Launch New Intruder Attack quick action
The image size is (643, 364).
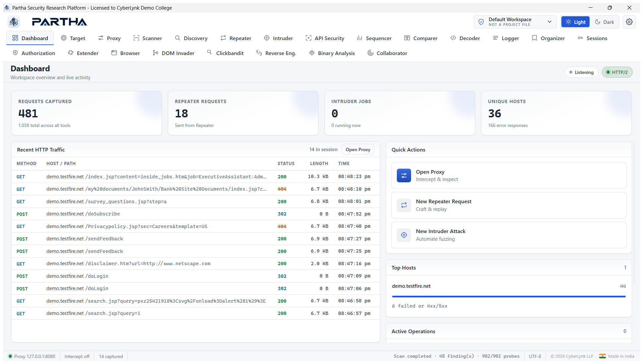tap(509, 235)
